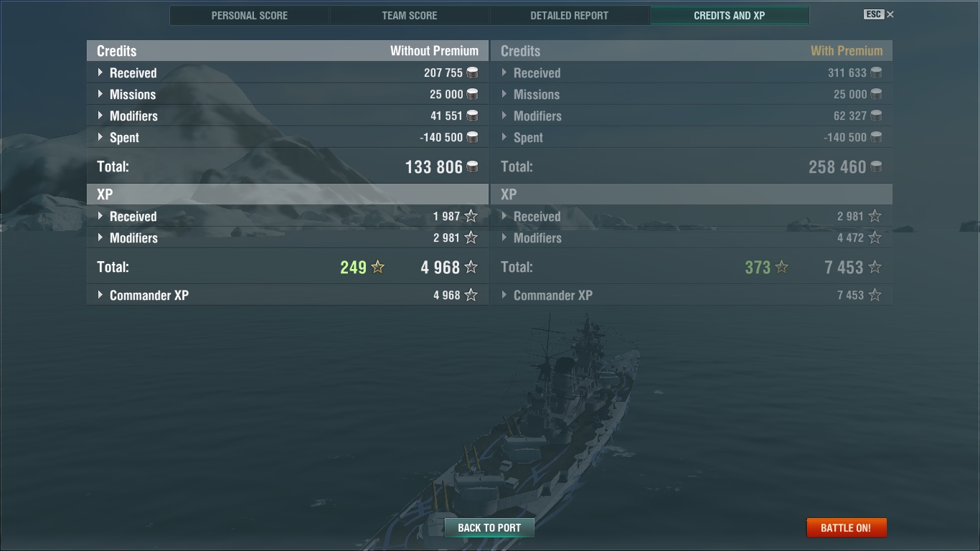Switch to the Personal Score tab
Screen dimensions: 980x551
tap(250, 15)
